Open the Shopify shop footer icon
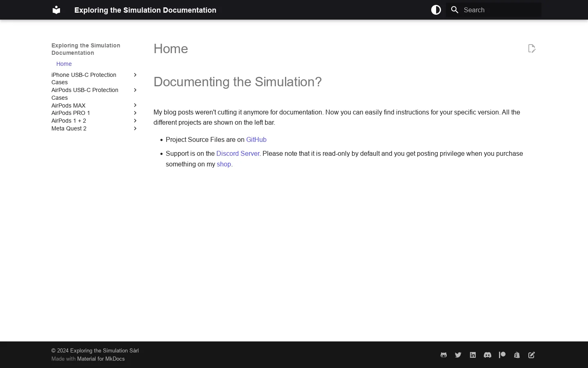This screenshot has height=368, width=588. point(517,355)
